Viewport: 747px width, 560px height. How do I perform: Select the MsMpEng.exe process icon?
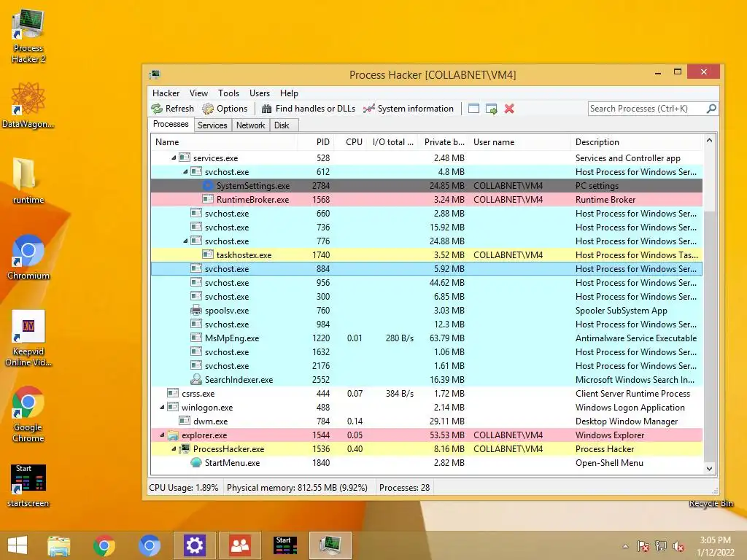point(196,338)
